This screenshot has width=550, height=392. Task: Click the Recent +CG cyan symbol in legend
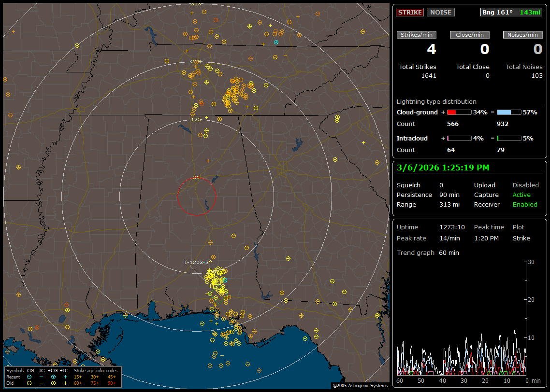click(x=53, y=377)
